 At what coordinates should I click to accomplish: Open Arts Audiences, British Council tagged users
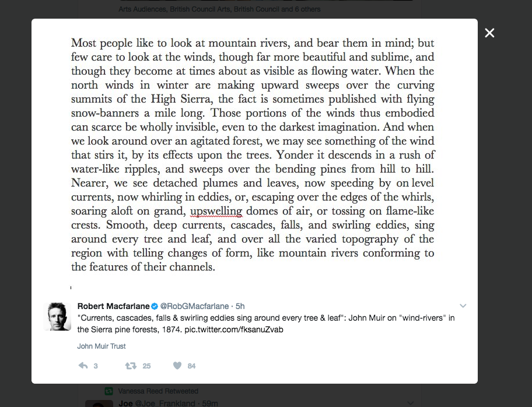coord(219,9)
